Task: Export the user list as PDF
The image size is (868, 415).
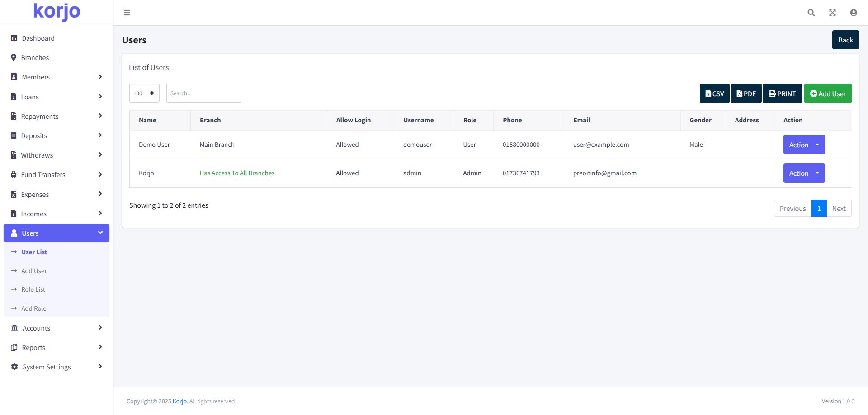Action: point(746,93)
